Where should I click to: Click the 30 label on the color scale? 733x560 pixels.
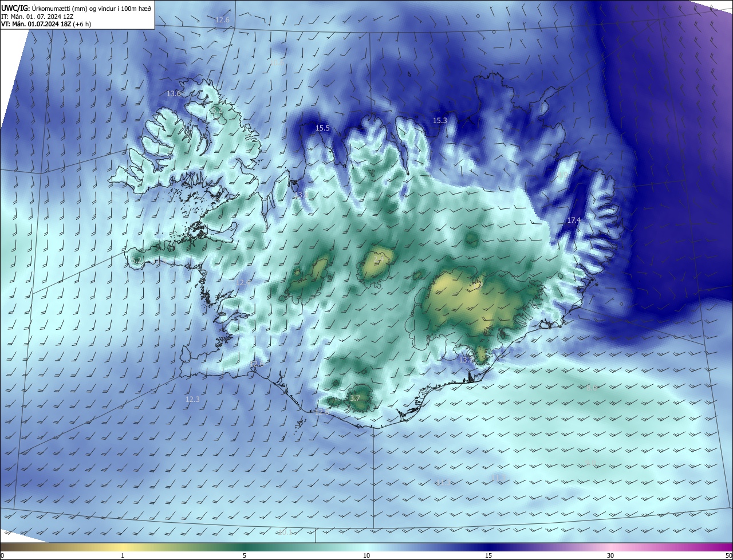click(610, 555)
